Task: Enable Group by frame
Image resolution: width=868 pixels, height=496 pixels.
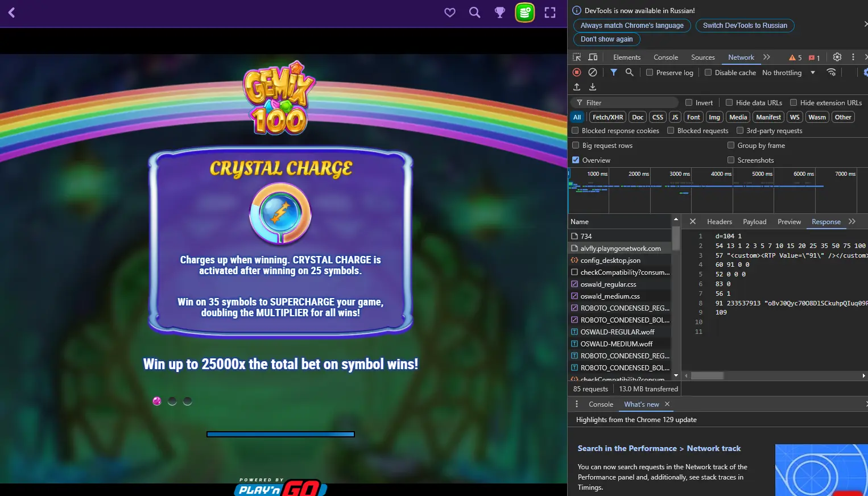Action: [731, 145]
